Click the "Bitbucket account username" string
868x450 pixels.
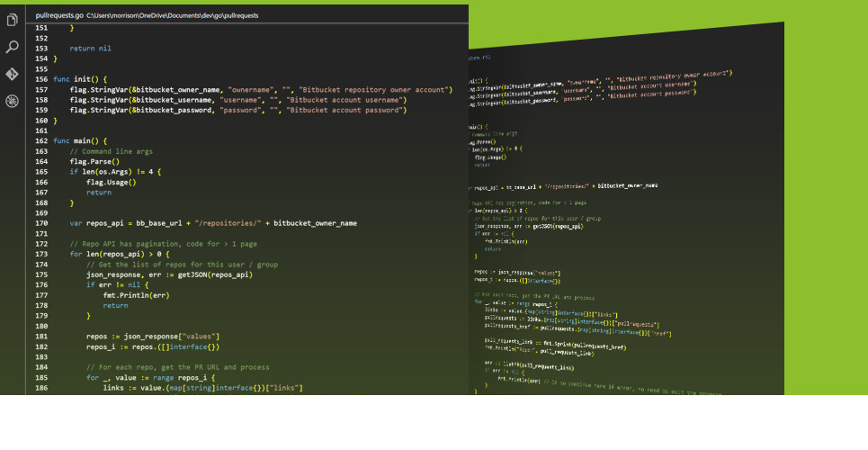[346, 100]
